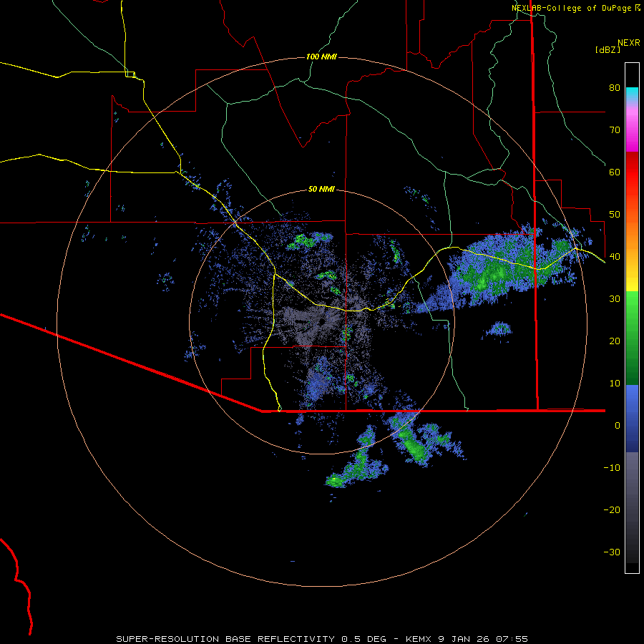The height and width of the screenshot is (644, 644).
Task: Click the "[dBZ]" unit label
Action: 608,49
